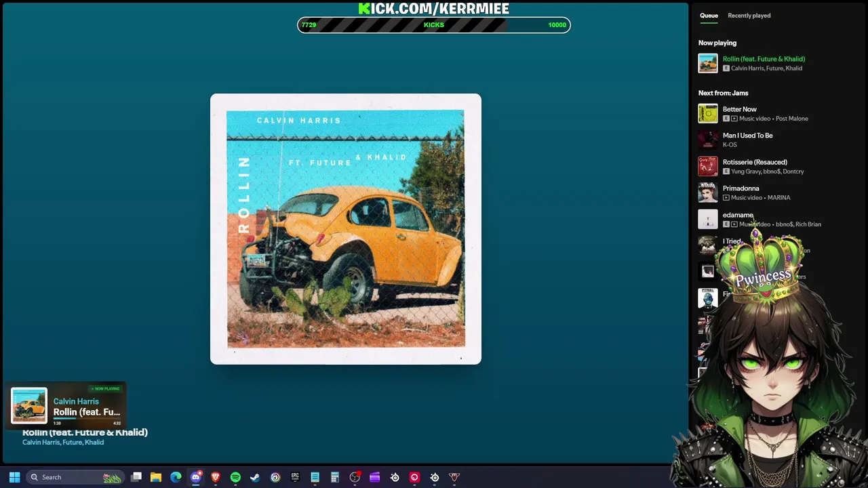
Task: Click the Calvin Harris name in now-playing widget
Action: pos(76,401)
